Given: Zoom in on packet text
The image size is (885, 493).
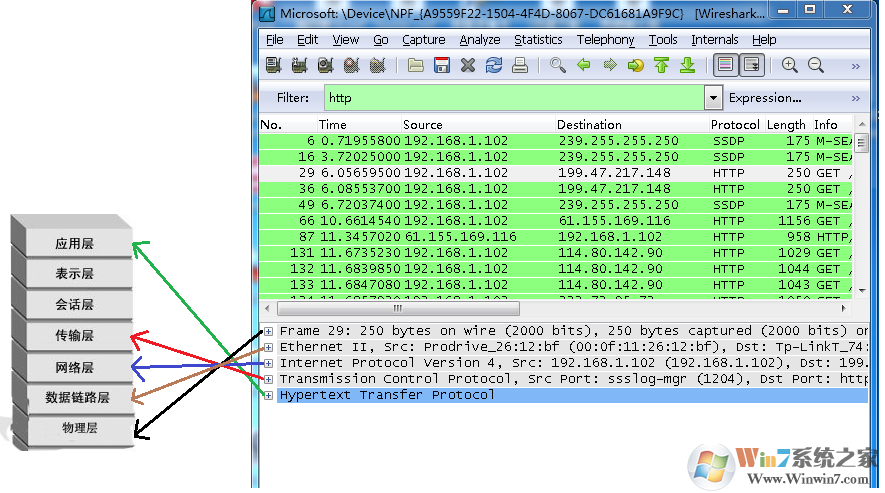Looking at the screenshot, I should coord(790,66).
